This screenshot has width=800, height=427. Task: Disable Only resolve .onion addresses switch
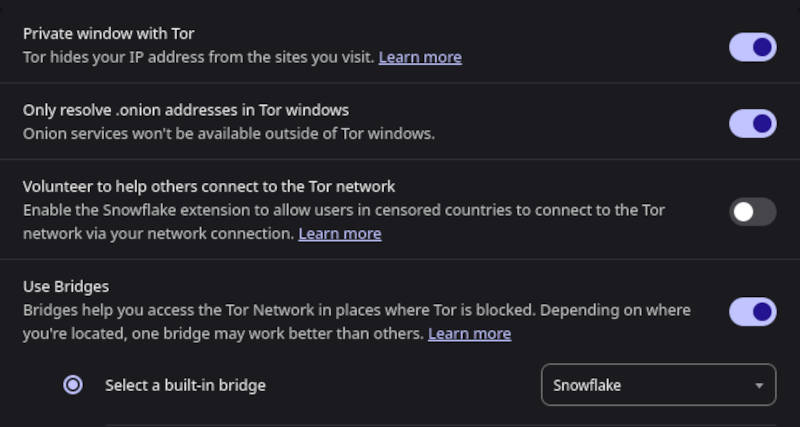(752, 123)
